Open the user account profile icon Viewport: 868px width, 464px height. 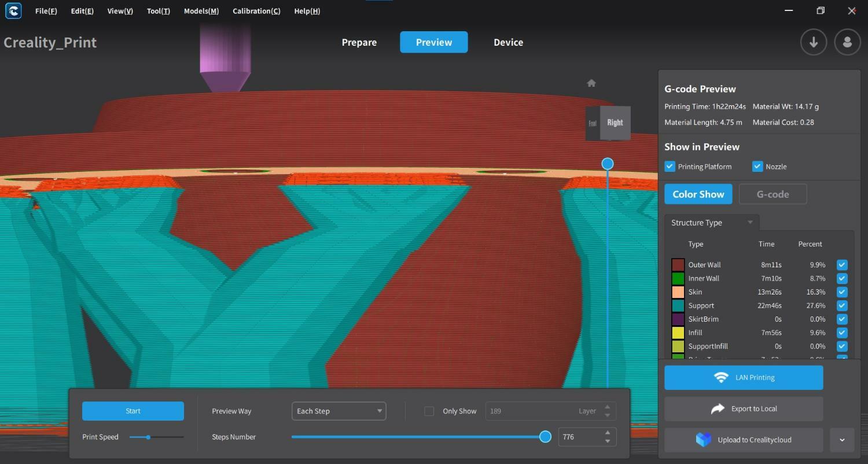848,42
